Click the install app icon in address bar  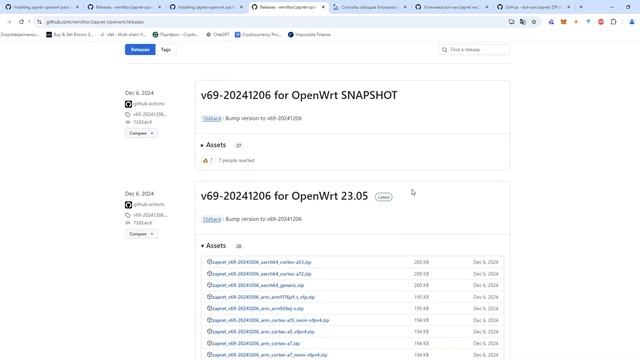pos(511,22)
